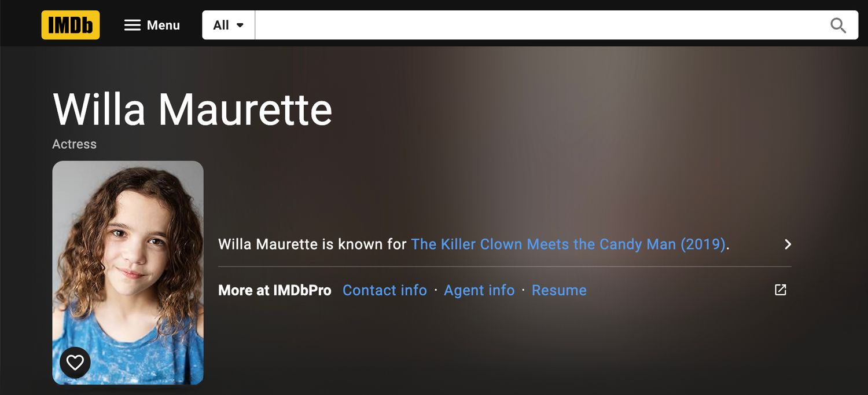Image resolution: width=868 pixels, height=395 pixels.
Task: Open Willa Maurette's profile photo
Action: pyautogui.click(x=128, y=273)
